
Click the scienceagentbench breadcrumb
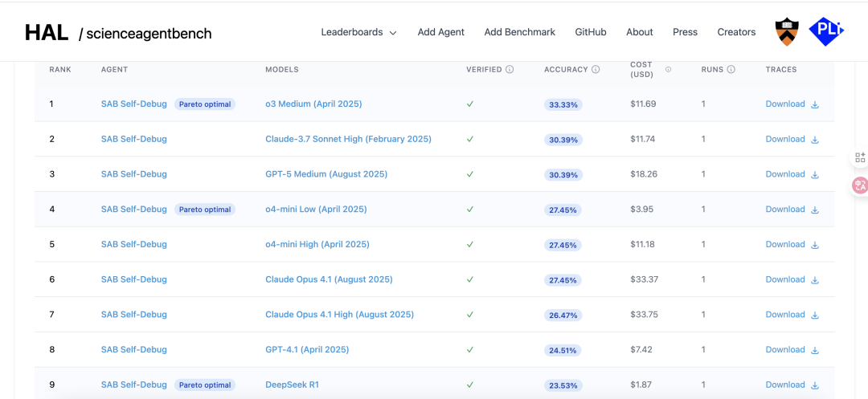(x=149, y=34)
